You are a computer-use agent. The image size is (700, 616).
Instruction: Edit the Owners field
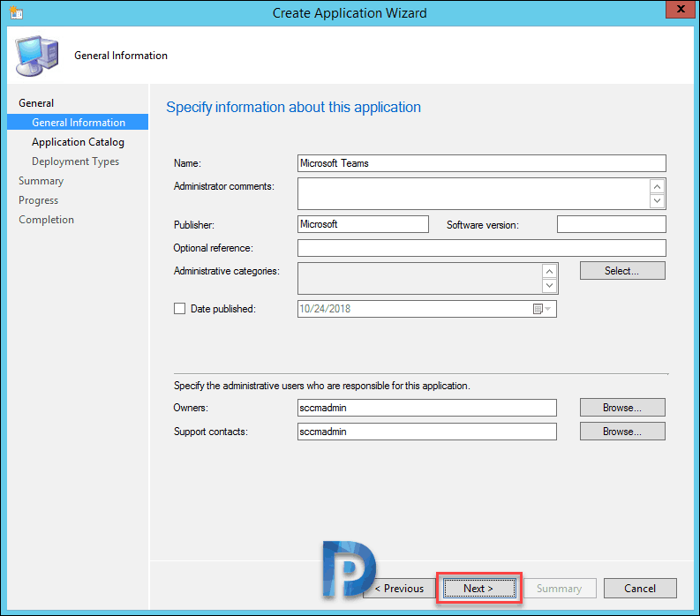(x=426, y=408)
